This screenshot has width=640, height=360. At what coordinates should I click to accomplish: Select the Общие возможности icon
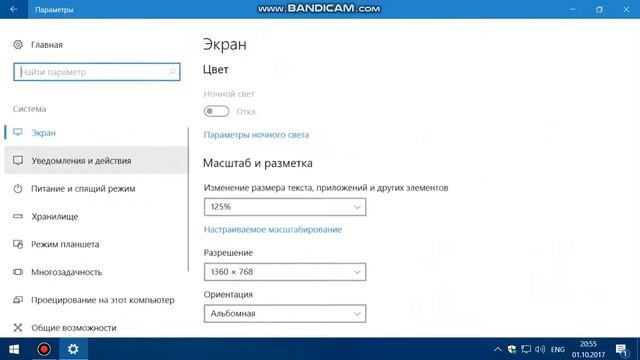[18, 327]
